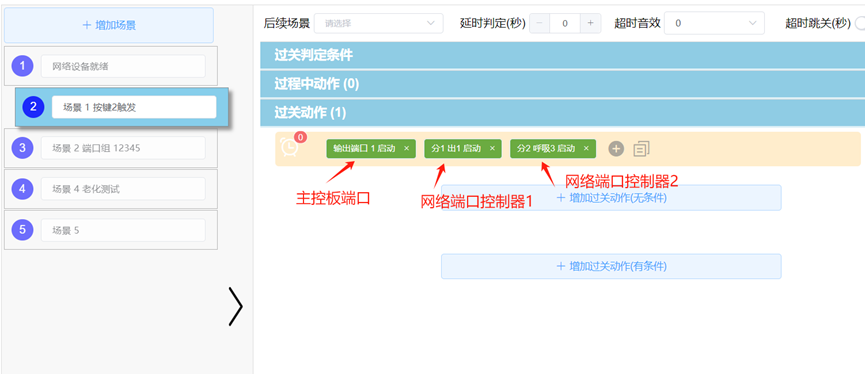Toggle the 过关判定条件 section header

coord(563,55)
